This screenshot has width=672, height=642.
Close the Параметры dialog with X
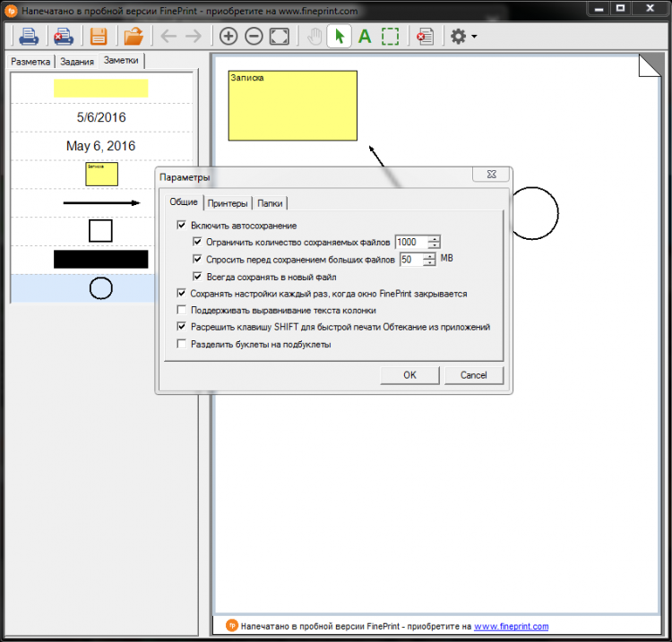pyautogui.click(x=491, y=175)
